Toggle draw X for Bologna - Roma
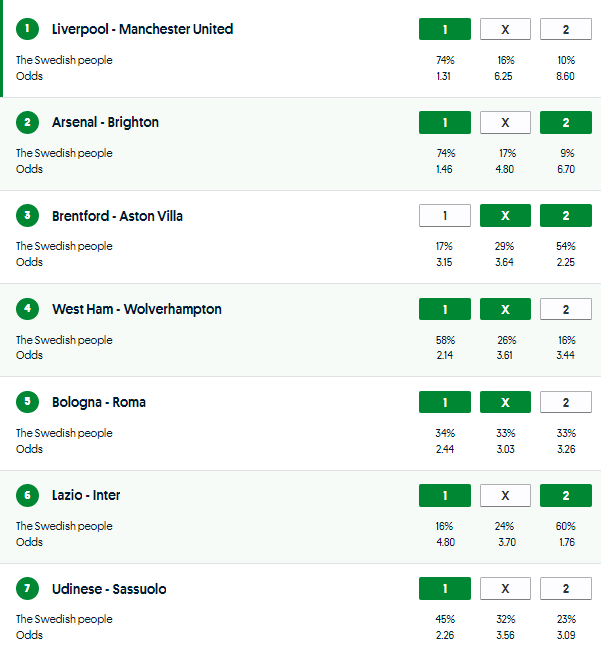Screen dimensions: 601x650 [x=505, y=402]
